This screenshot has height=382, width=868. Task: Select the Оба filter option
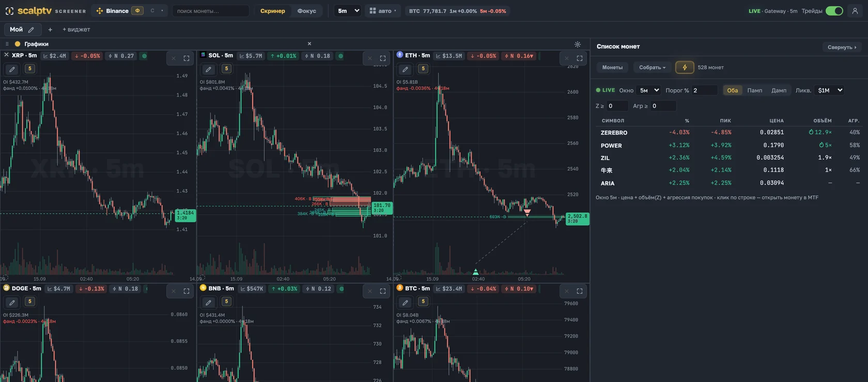pos(732,90)
